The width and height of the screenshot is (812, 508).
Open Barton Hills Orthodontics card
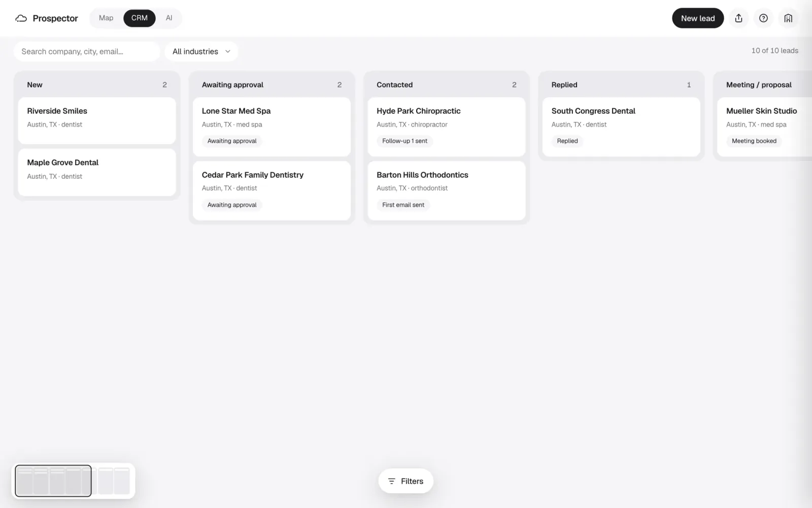[x=447, y=191]
